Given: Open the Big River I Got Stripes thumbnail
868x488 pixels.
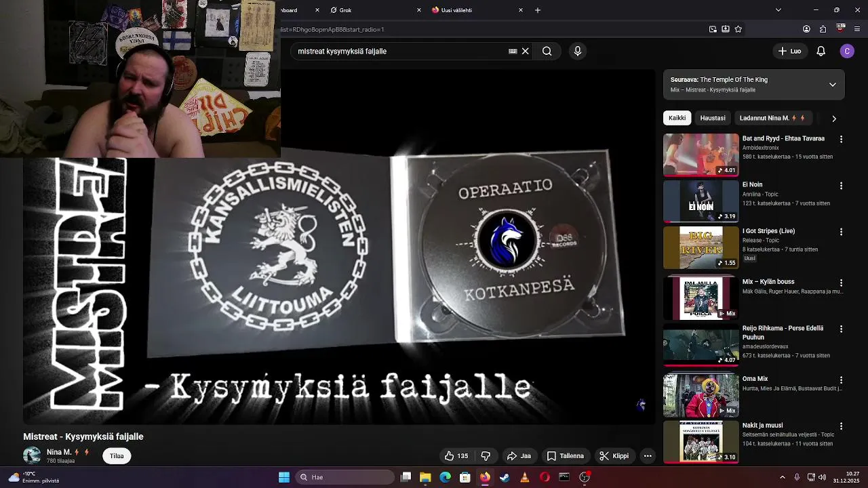Looking at the screenshot, I should pyautogui.click(x=701, y=247).
